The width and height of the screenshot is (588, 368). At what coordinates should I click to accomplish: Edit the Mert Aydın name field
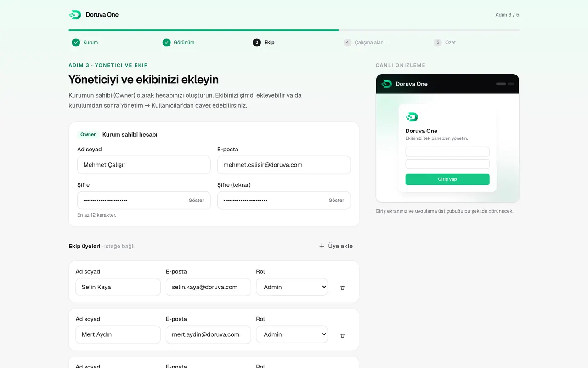tap(118, 334)
